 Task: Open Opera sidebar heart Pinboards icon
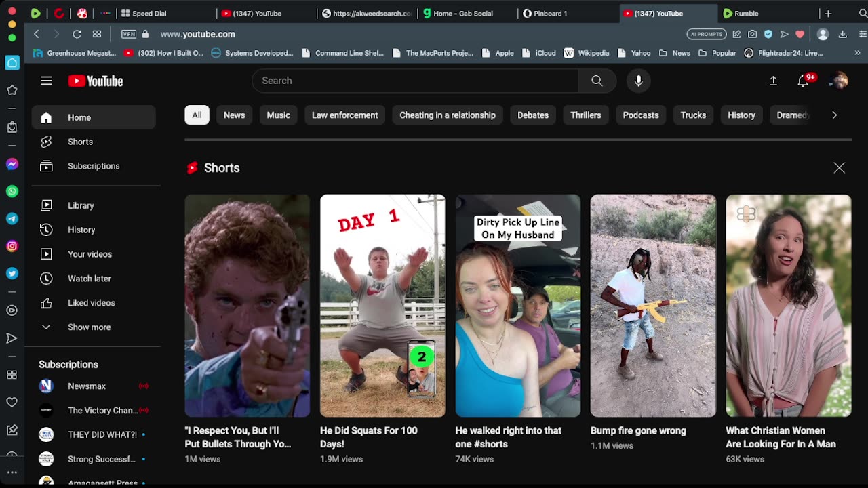pyautogui.click(x=12, y=402)
